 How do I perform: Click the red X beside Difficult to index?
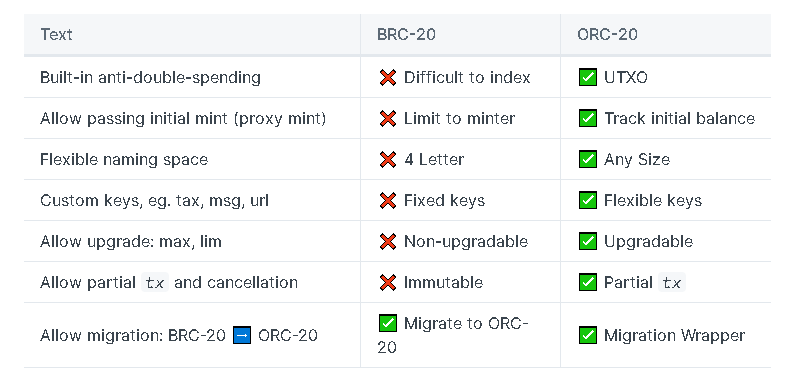pyautogui.click(x=388, y=78)
